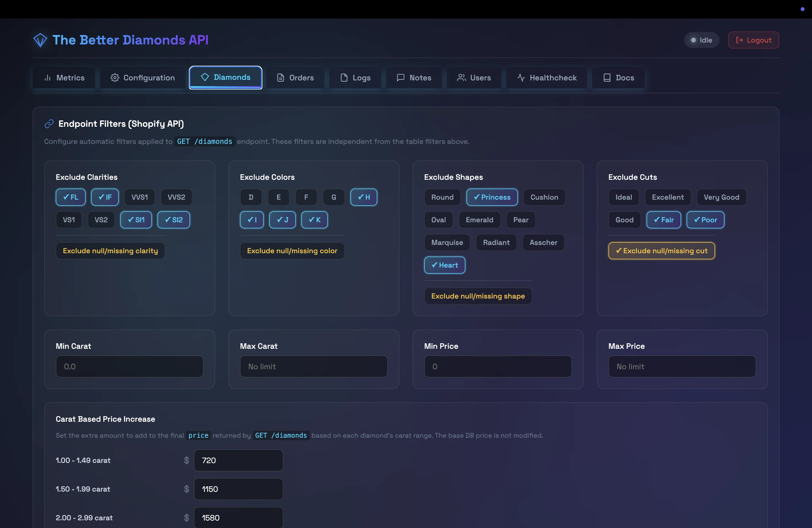Exclude the Radiant shape
The width and height of the screenshot is (812, 528).
click(x=496, y=242)
